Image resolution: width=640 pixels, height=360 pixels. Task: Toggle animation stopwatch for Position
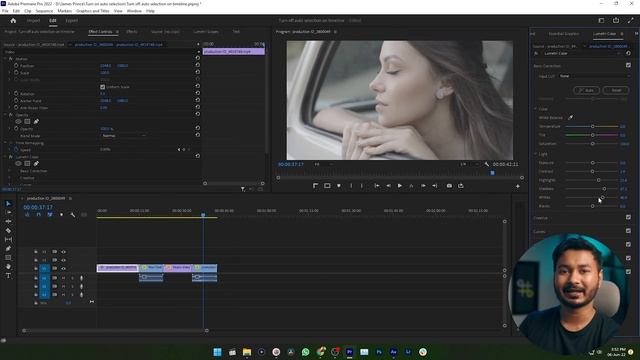pyautogui.click(x=16, y=65)
